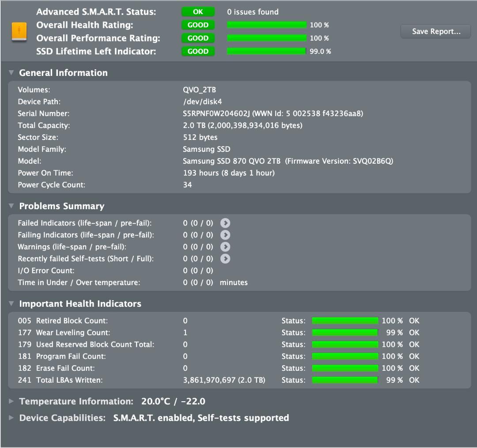Open Failed Indicators details arrow
The width and height of the screenshot is (477, 448).
(225, 223)
